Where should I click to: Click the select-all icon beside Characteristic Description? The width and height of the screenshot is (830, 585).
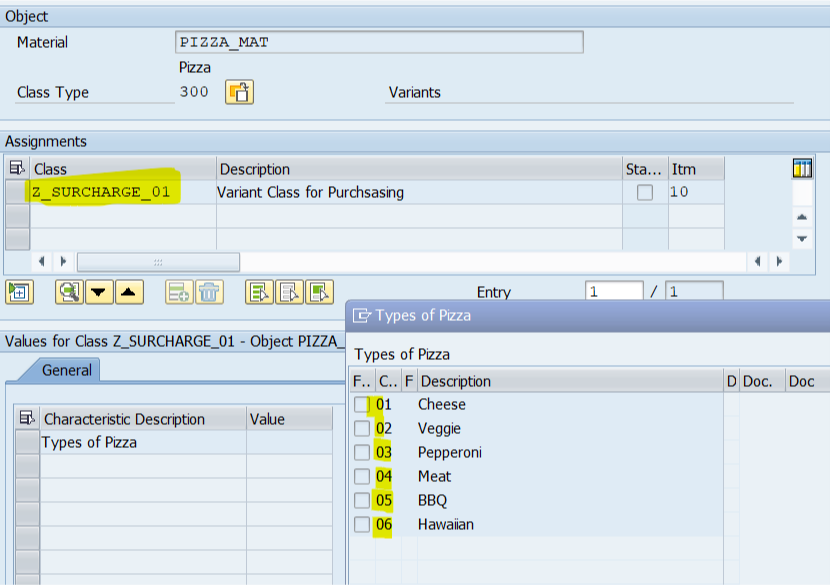pos(27,419)
